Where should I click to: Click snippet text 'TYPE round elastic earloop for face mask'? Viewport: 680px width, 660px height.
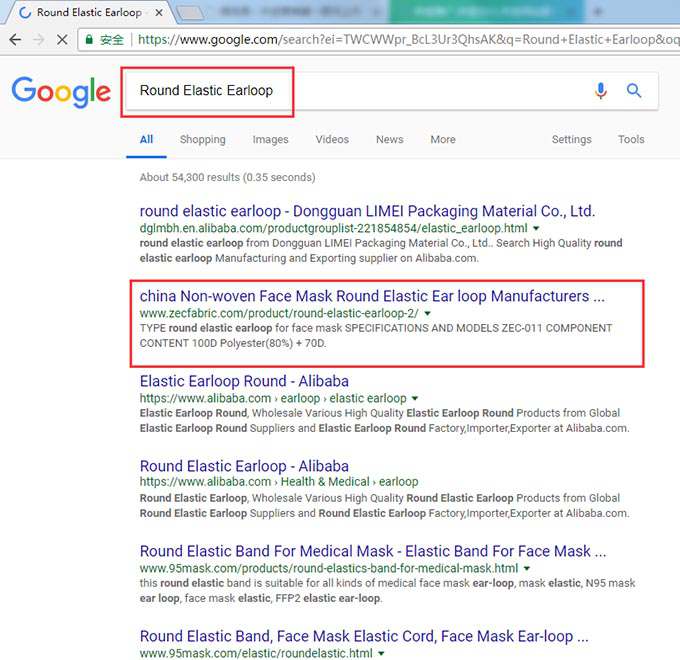(x=241, y=328)
